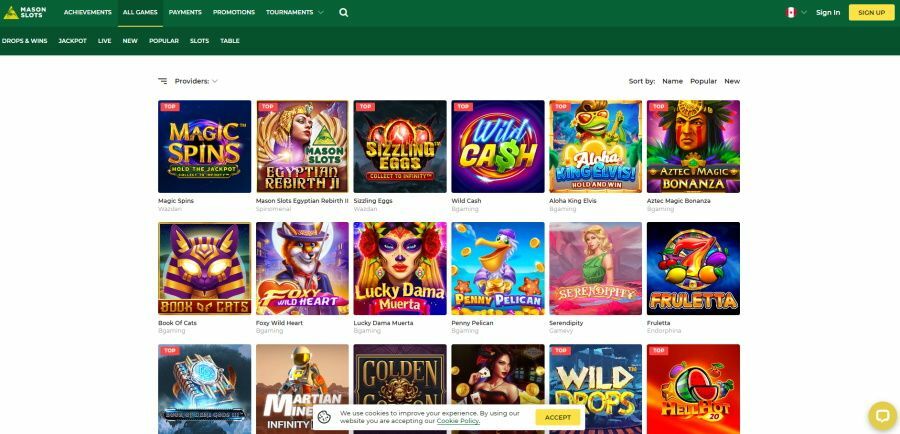The height and width of the screenshot is (434, 900).
Task: Expand the Tournaments menu
Action: [x=294, y=13]
